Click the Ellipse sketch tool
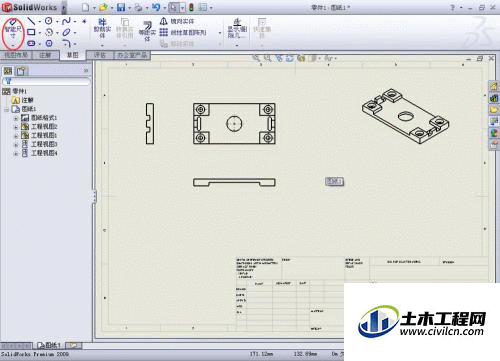This screenshot has width=500, height=361. click(66, 32)
